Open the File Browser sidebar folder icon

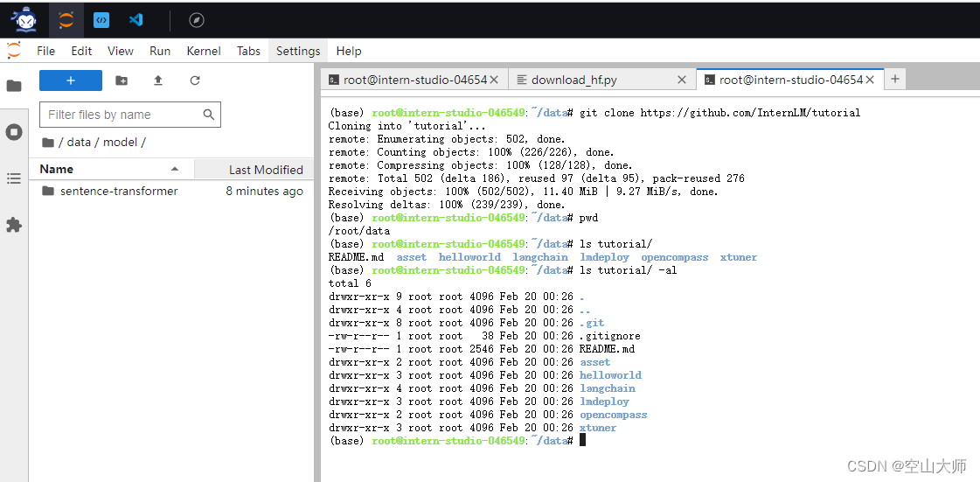click(x=14, y=87)
